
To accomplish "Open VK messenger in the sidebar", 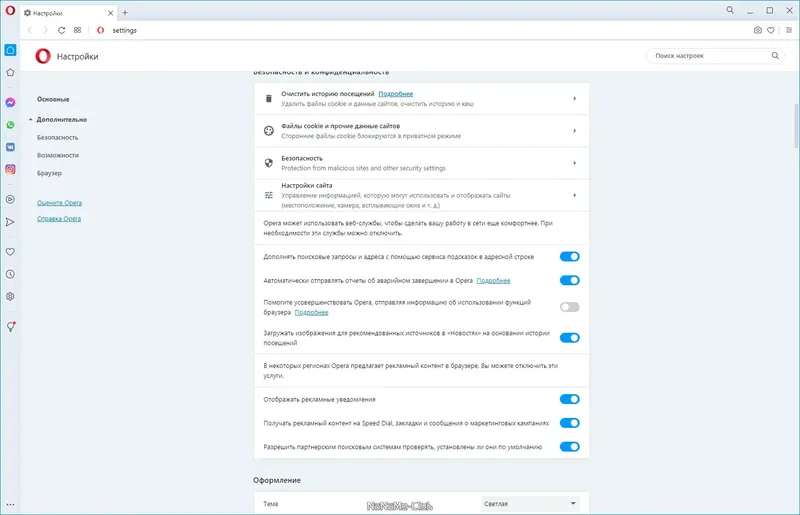I will tap(10, 147).
